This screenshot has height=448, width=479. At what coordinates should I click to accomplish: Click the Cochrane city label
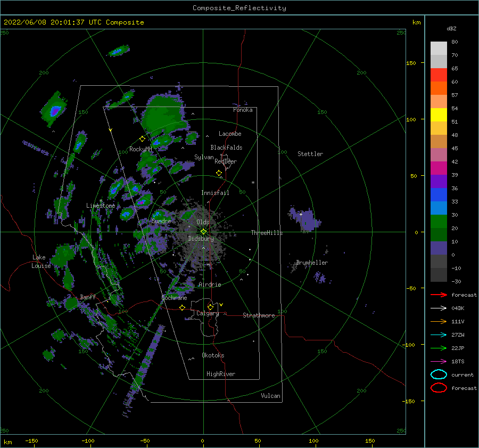[x=174, y=298]
